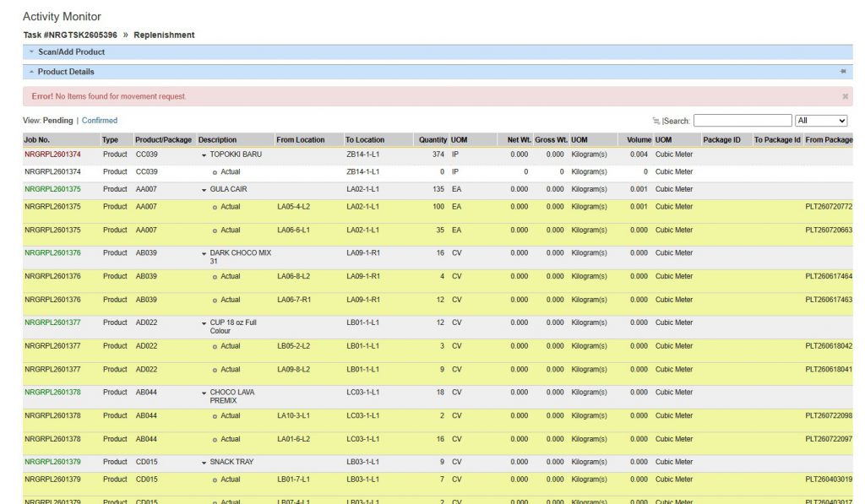Sort by Net Wt. column header

pyautogui.click(x=520, y=140)
